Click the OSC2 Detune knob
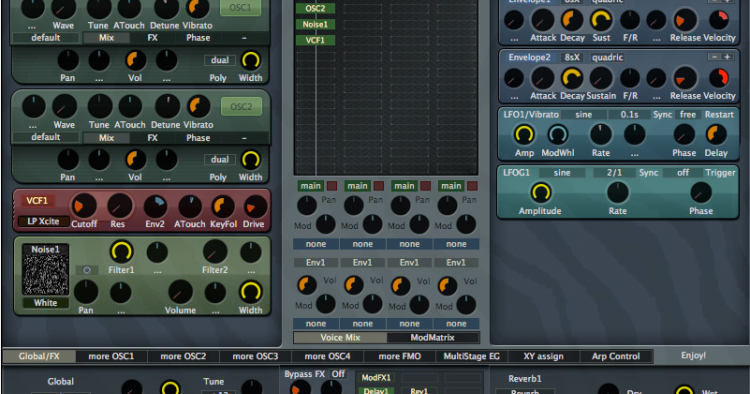750x394 pixels. pyautogui.click(x=166, y=106)
